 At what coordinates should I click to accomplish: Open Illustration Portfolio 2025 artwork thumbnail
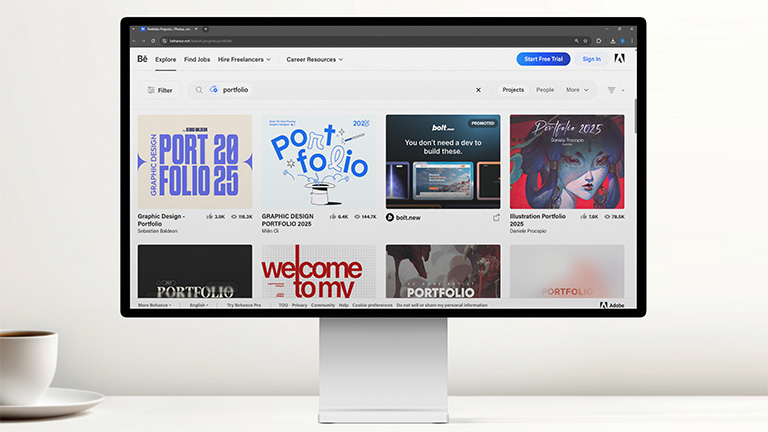[x=567, y=162]
